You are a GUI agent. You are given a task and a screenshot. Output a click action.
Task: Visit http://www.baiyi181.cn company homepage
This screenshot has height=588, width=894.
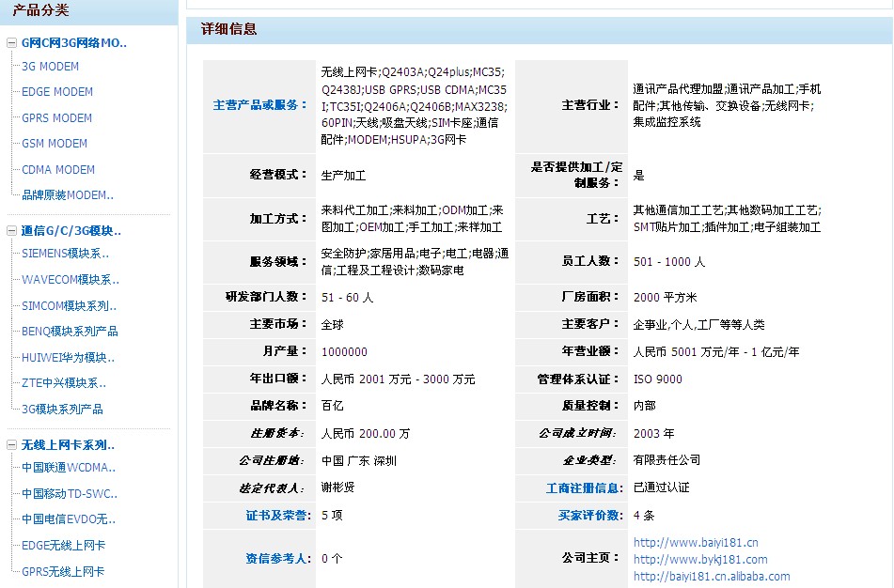point(696,543)
